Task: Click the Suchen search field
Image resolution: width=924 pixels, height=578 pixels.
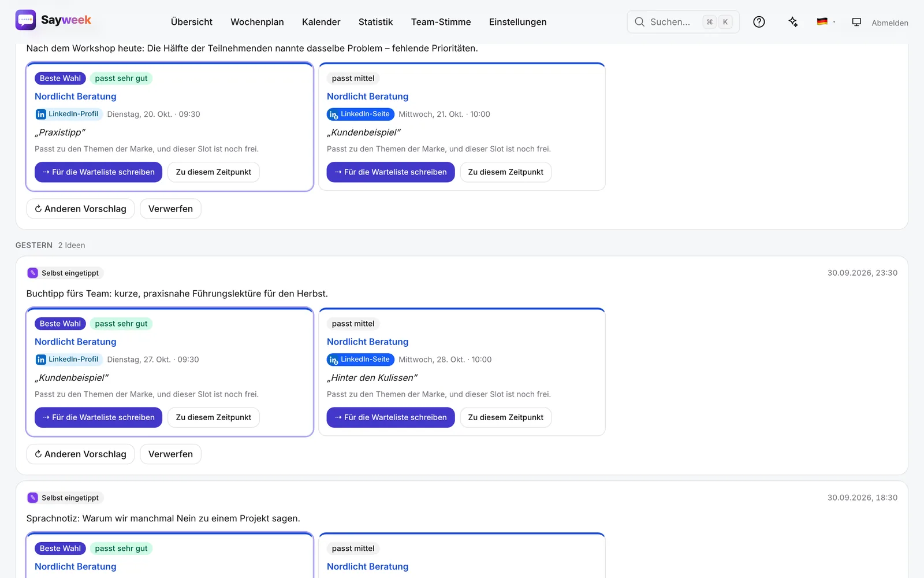Action: coord(683,22)
